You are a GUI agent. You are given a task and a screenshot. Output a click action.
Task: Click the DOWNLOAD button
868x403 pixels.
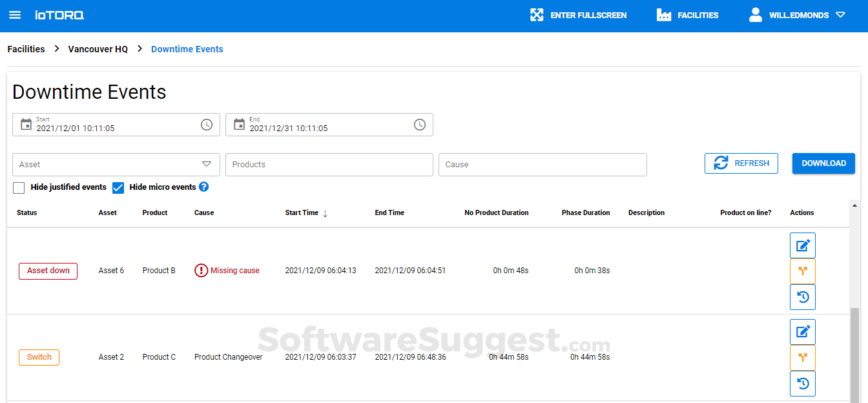pos(823,163)
